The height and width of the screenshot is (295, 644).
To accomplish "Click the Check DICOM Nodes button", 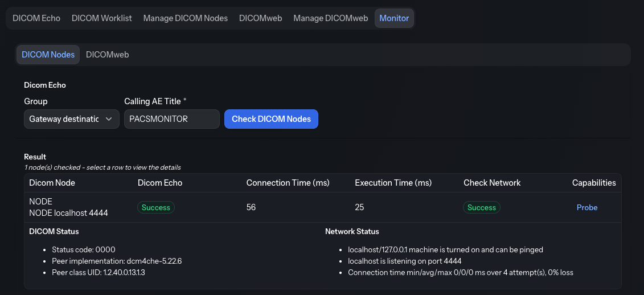I will pos(271,119).
